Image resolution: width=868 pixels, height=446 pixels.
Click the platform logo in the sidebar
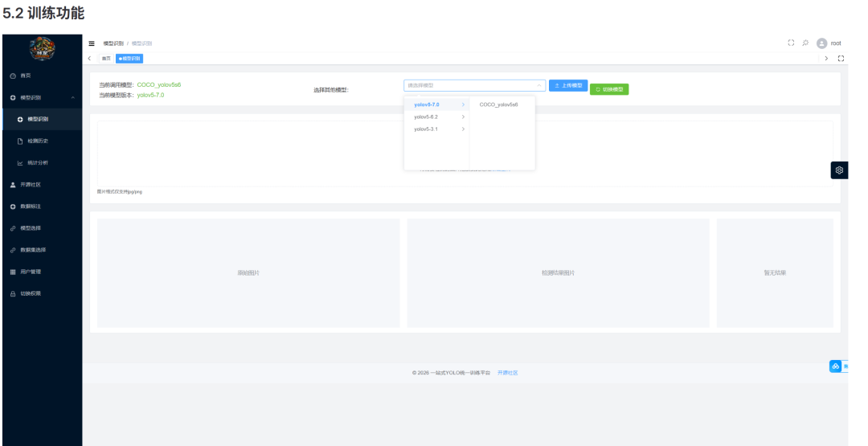pos(42,49)
